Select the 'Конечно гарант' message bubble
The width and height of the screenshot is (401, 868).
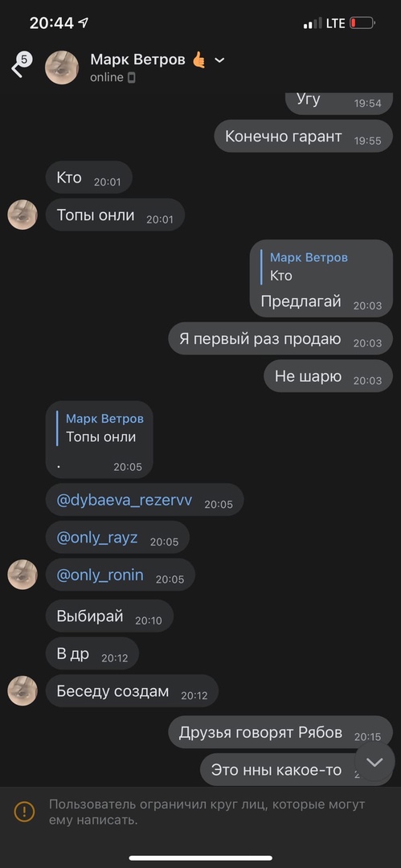point(304,136)
